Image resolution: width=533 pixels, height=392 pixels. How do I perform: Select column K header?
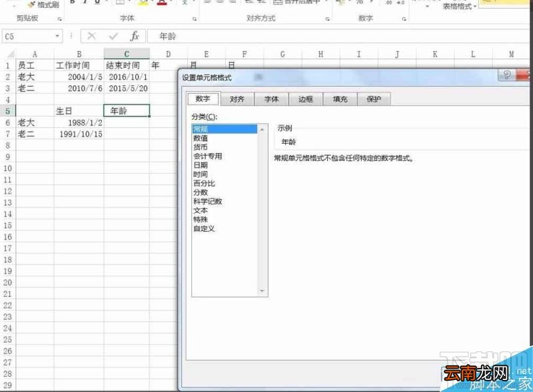(x=435, y=54)
